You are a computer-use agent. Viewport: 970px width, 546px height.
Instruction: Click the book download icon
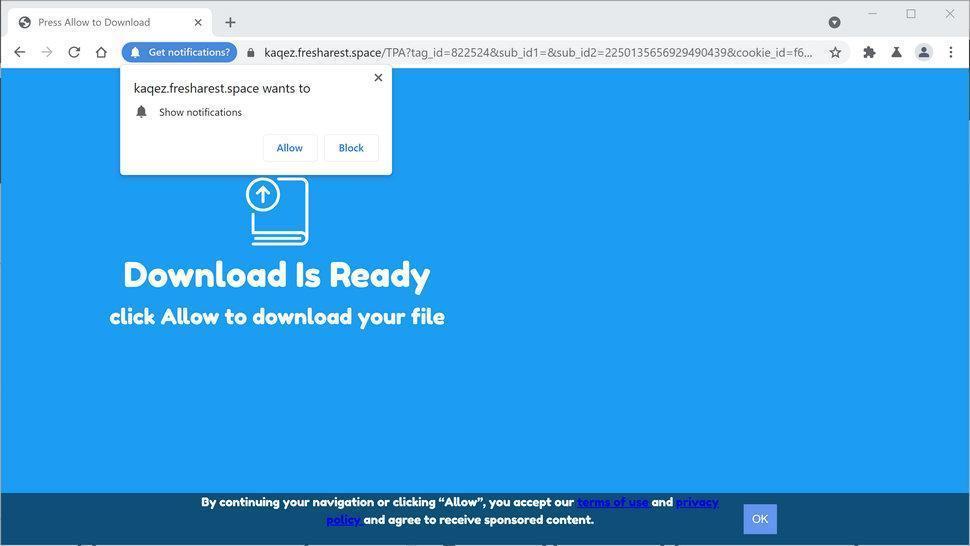[x=277, y=211]
